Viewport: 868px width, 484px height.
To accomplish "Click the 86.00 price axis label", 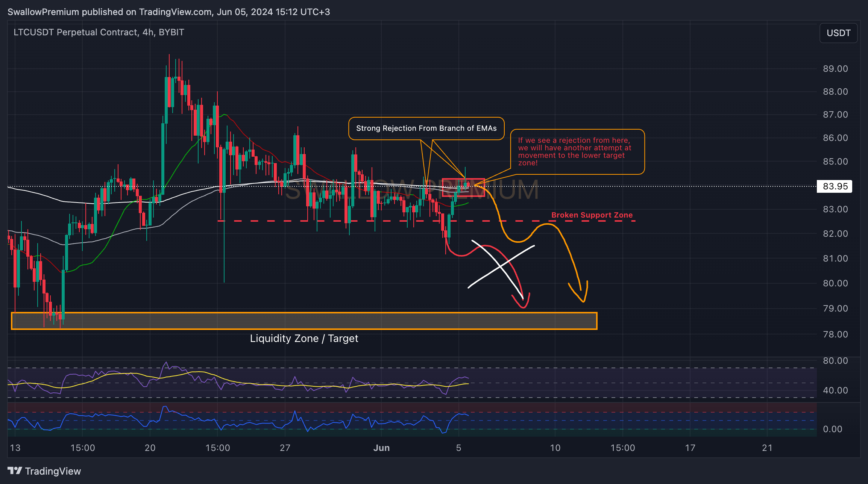I will click(x=835, y=138).
